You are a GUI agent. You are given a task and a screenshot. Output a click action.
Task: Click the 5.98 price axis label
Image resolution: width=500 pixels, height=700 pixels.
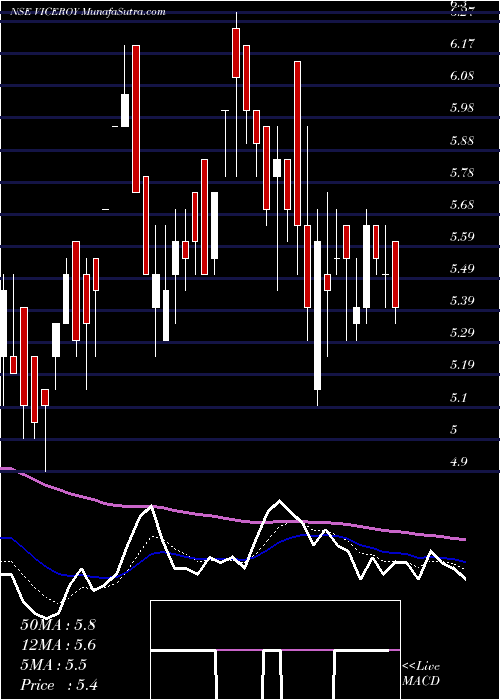(462, 108)
